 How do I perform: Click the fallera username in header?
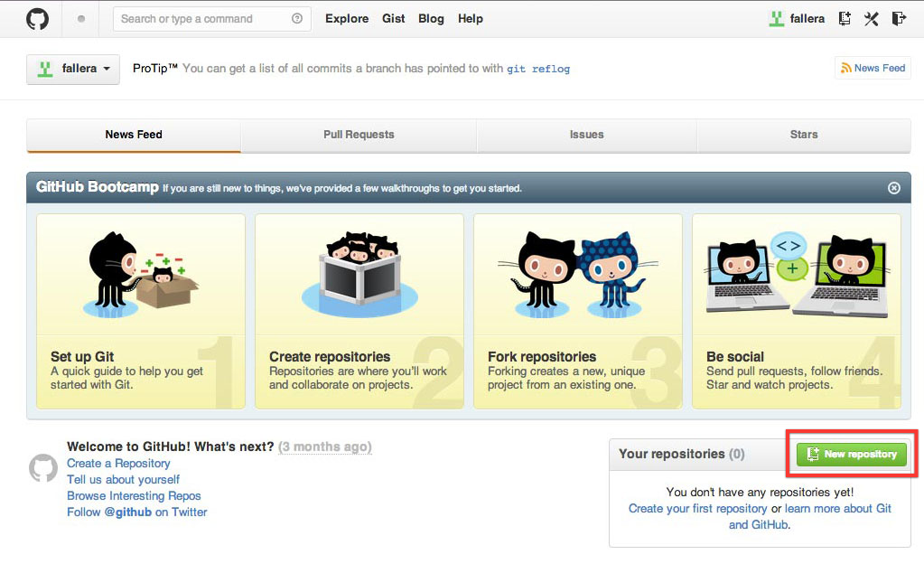[x=807, y=19]
